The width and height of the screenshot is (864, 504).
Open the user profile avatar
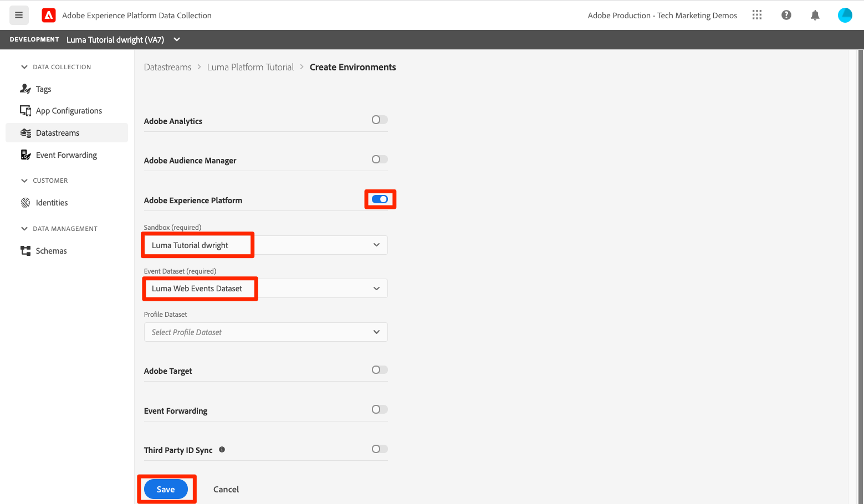pos(845,15)
